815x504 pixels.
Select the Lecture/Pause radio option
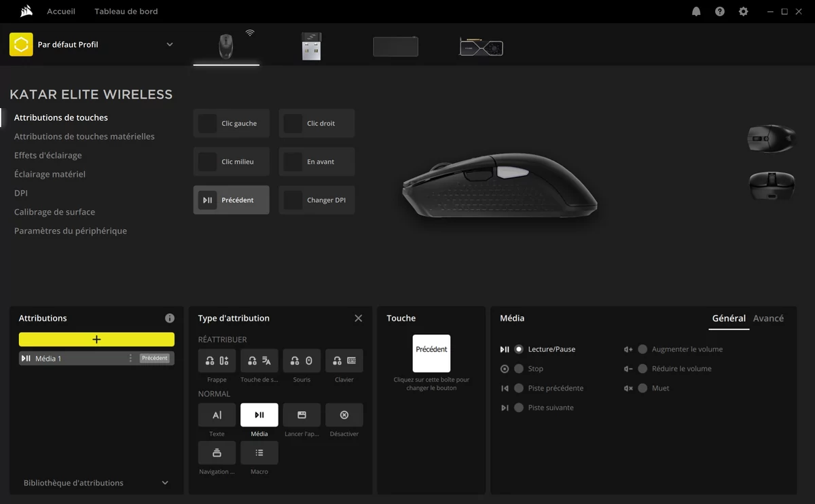(519, 349)
